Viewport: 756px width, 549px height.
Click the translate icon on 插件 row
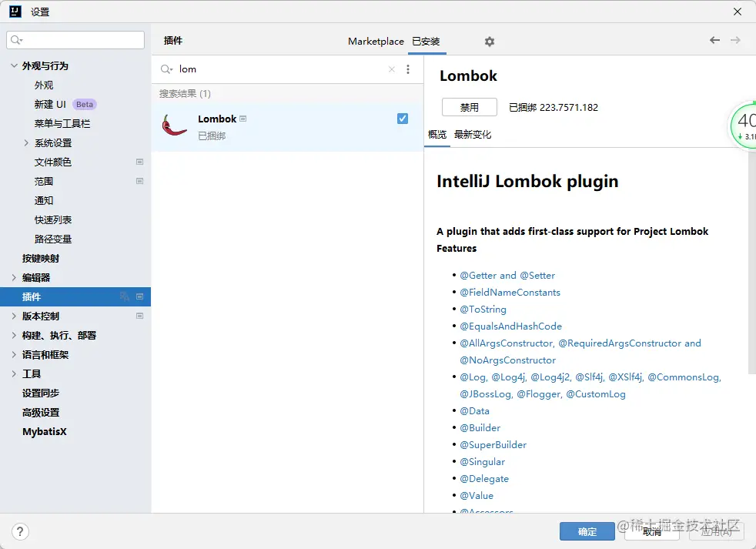tap(125, 296)
